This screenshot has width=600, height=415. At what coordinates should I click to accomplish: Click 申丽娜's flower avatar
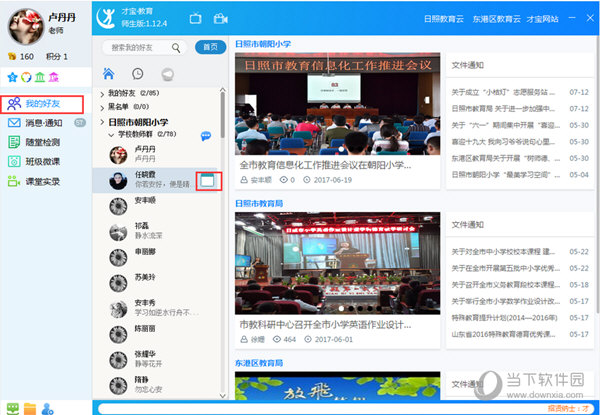pos(118,257)
